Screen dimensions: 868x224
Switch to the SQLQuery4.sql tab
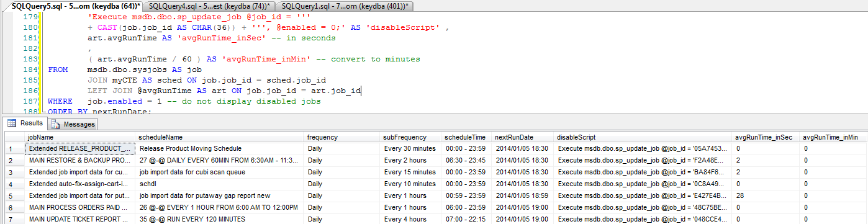click(209, 6)
